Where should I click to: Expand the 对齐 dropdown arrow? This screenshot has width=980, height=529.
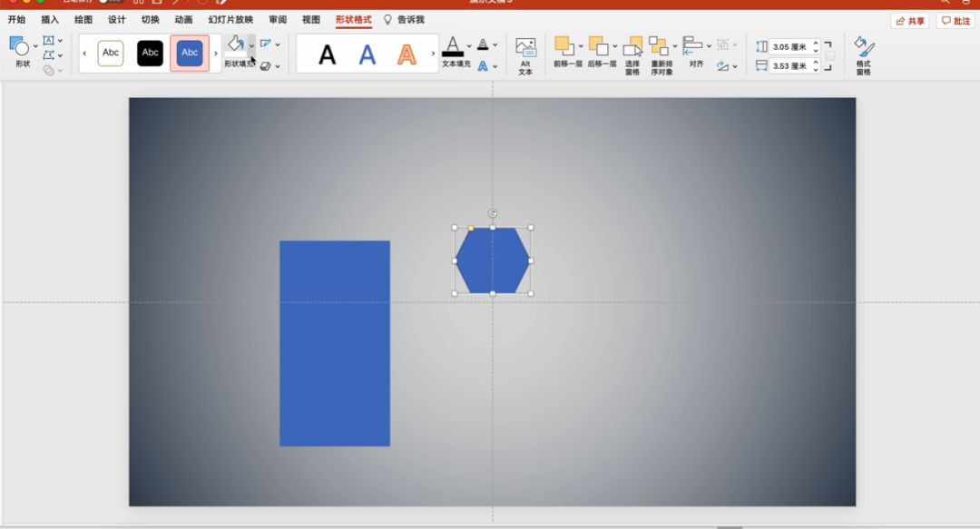(709, 46)
